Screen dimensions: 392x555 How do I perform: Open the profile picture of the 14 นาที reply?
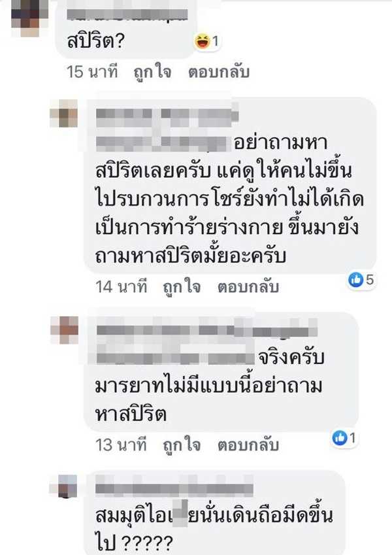(63, 113)
